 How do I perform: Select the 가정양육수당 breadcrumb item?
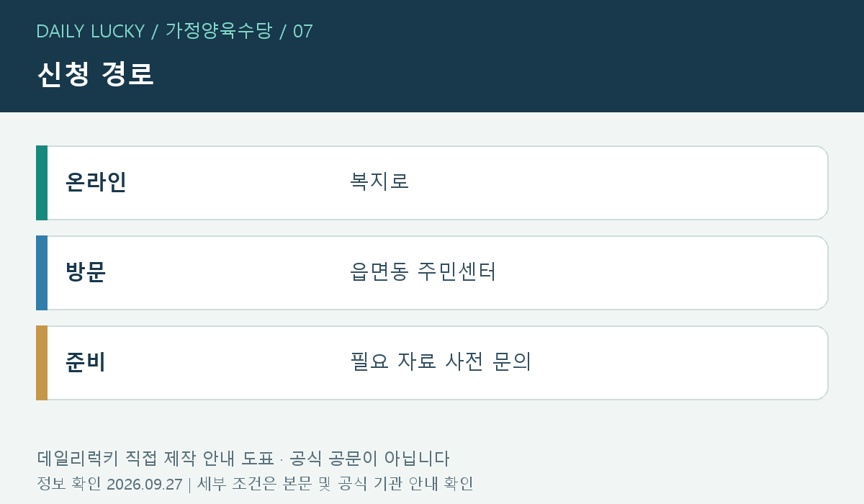pos(219,31)
